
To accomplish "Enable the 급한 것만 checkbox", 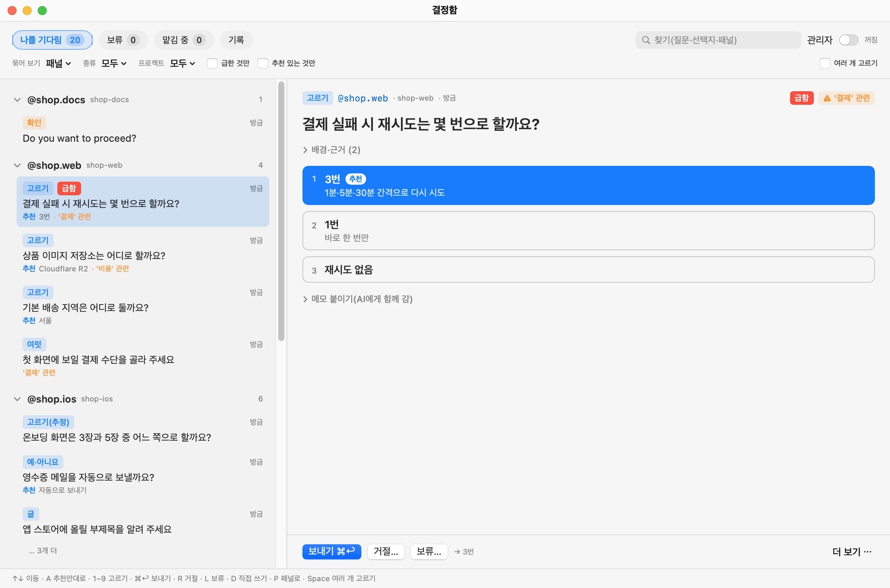I will tap(212, 63).
